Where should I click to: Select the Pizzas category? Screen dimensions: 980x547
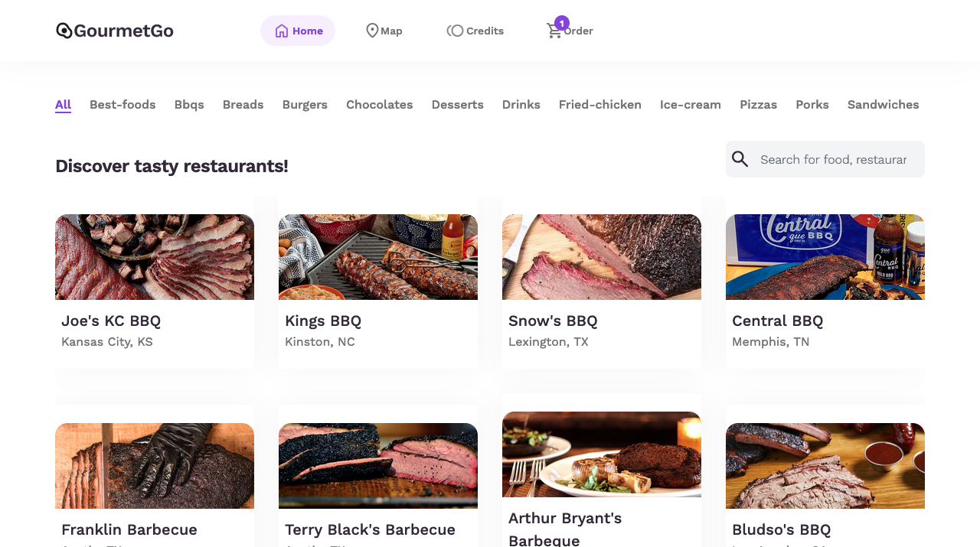758,105
